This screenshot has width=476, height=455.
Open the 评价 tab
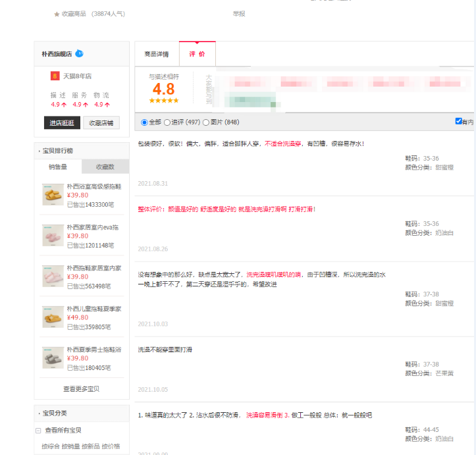(198, 54)
